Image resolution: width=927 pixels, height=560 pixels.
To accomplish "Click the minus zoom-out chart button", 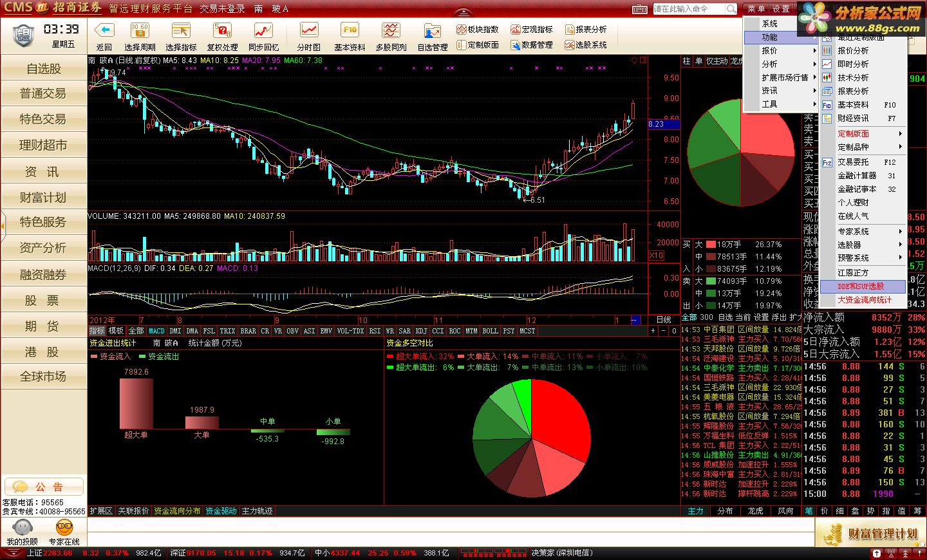I will 664,331.
